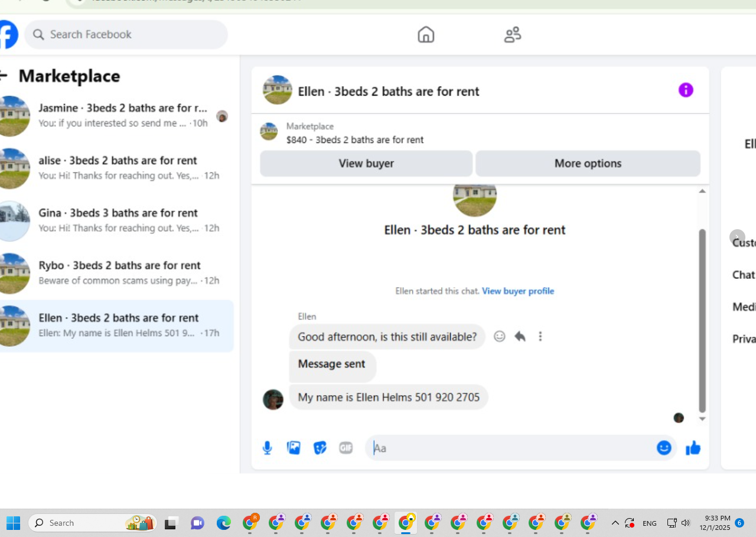Click the back arrow beside Marketplace
The width and height of the screenshot is (756, 537).
[x=4, y=76]
